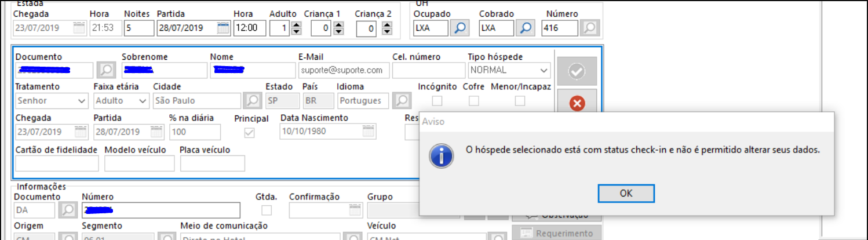Toggle Incógnito checkbox
868x240 pixels.
pyautogui.click(x=437, y=101)
